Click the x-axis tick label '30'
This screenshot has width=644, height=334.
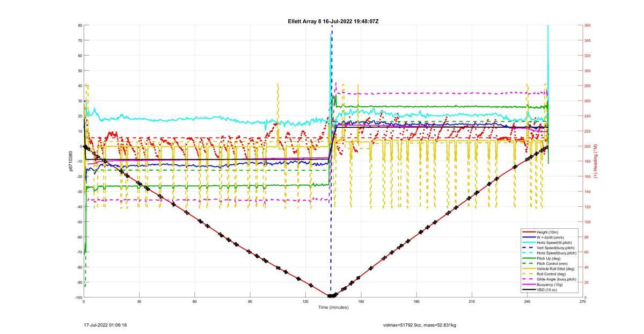[x=139, y=302]
